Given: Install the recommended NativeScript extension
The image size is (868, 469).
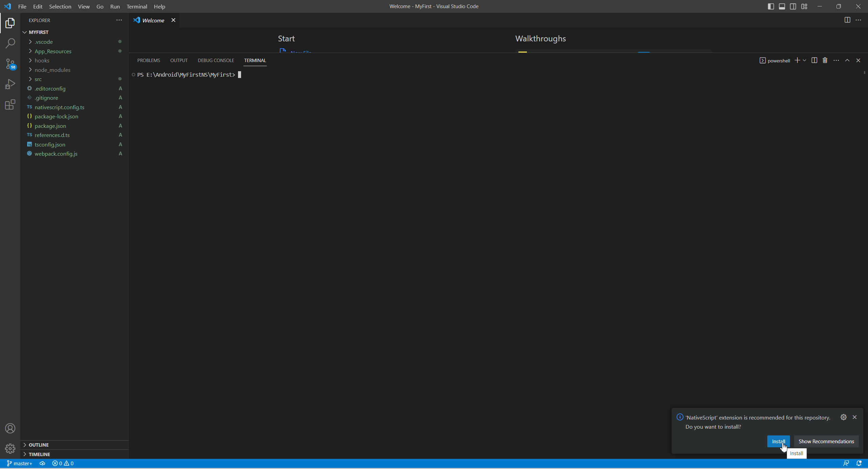Looking at the screenshot, I should tap(778, 441).
